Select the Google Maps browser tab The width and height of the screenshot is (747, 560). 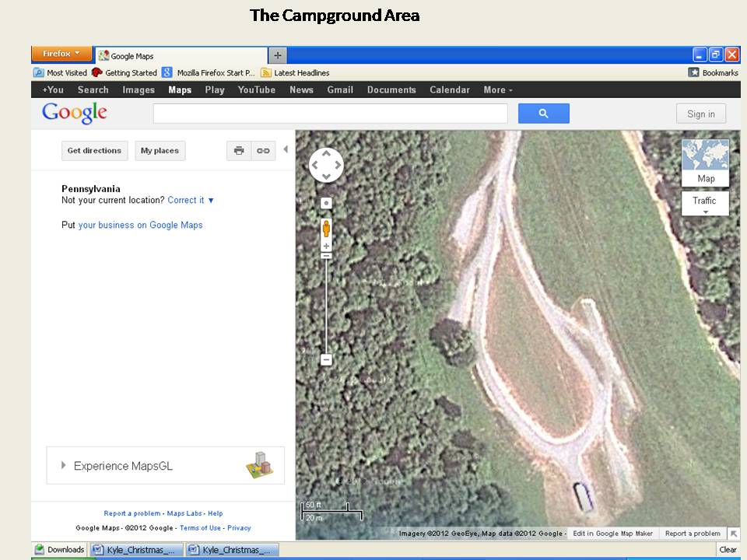tap(181, 56)
